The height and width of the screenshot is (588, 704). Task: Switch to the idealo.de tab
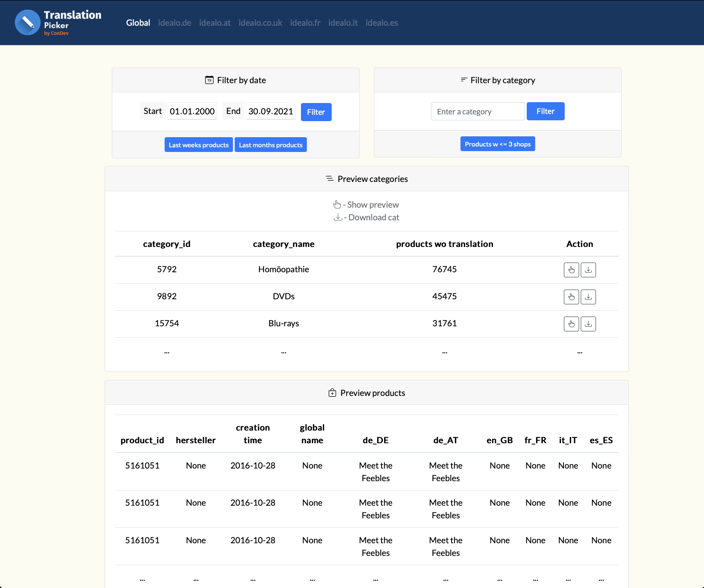click(x=174, y=23)
